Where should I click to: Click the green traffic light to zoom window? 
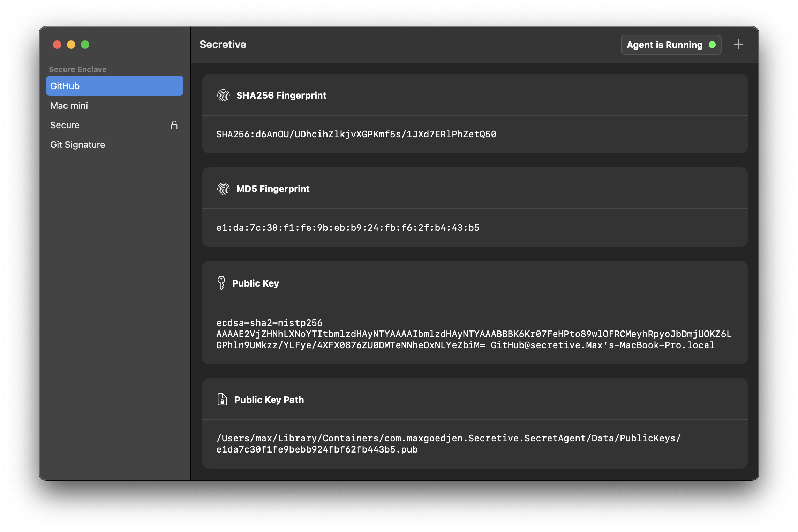(x=85, y=45)
